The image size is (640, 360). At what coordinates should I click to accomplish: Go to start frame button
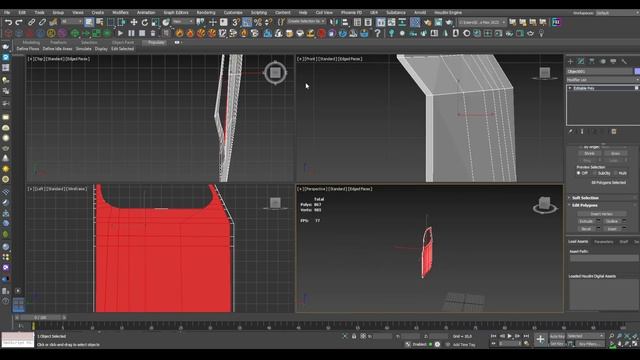coord(493,336)
